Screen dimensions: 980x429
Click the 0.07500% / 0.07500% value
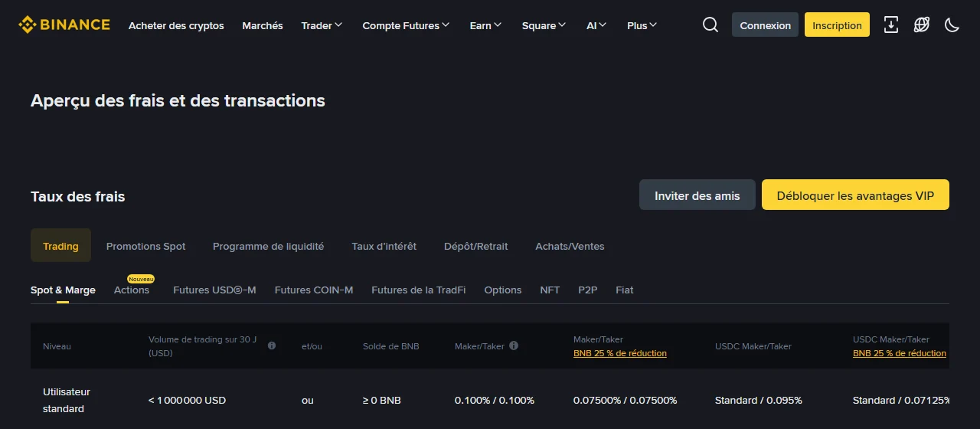point(625,400)
